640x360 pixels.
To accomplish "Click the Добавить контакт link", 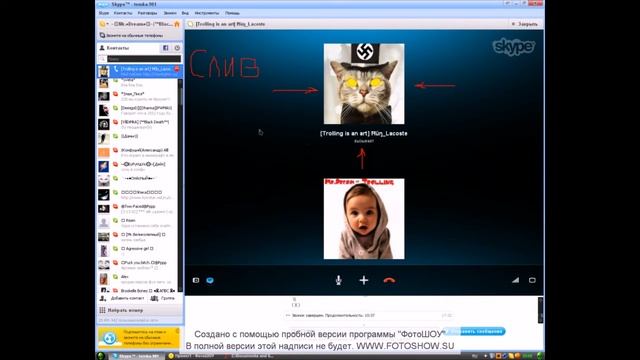I will (x=127, y=298).
